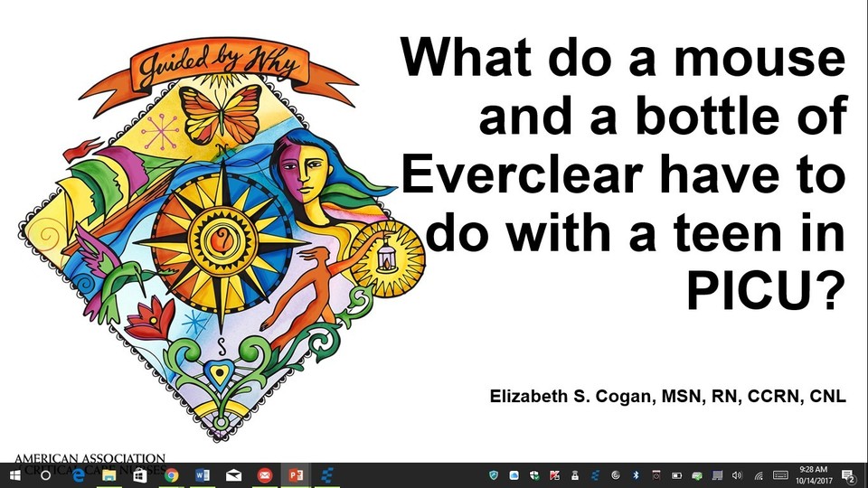The height and width of the screenshot is (488, 868).
Task: Open the touch keyboard icon
Action: click(780, 475)
